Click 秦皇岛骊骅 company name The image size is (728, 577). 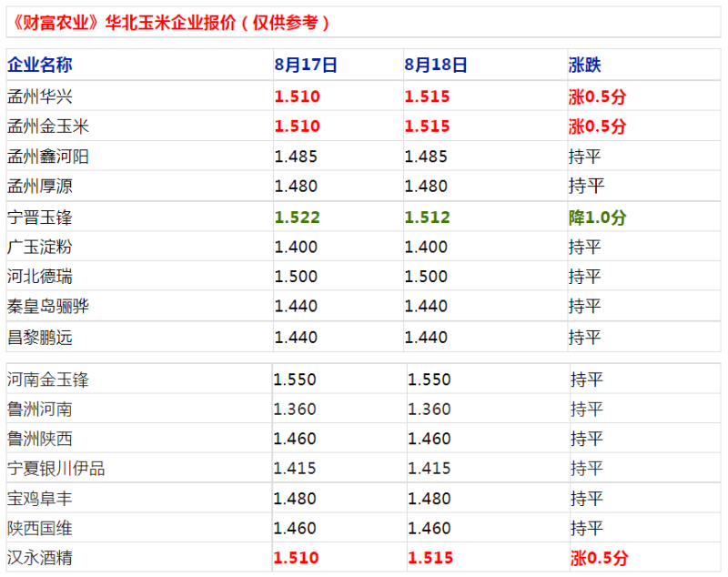[48, 306]
